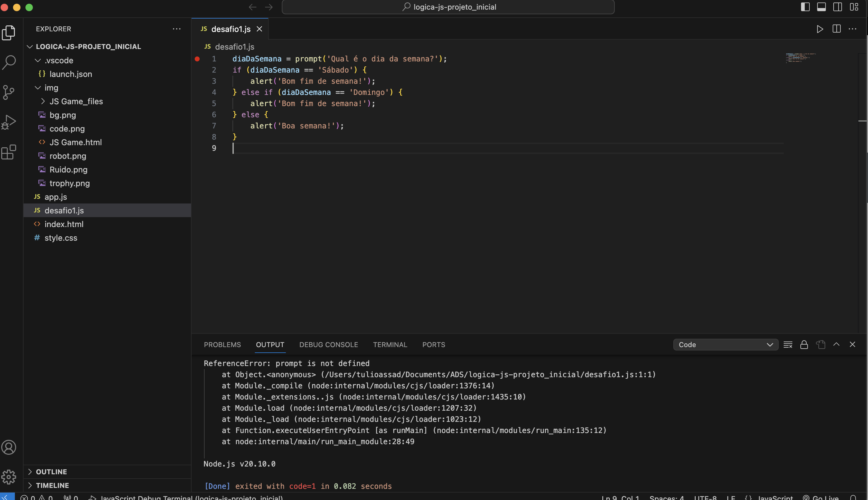Toggle breakpoint on line 1
868x500 pixels.
point(197,59)
